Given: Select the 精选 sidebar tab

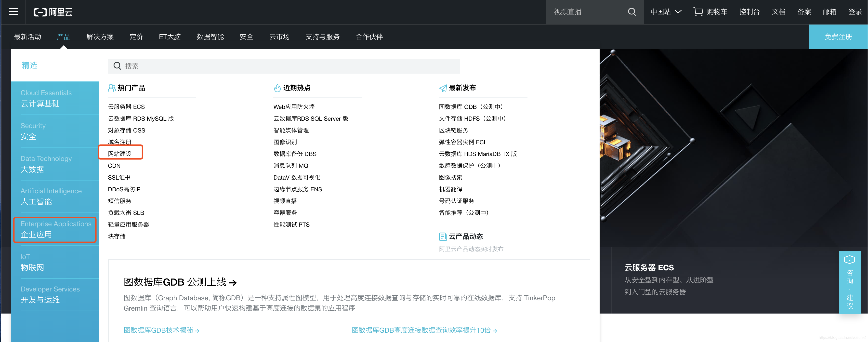Looking at the screenshot, I should (x=30, y=65).
